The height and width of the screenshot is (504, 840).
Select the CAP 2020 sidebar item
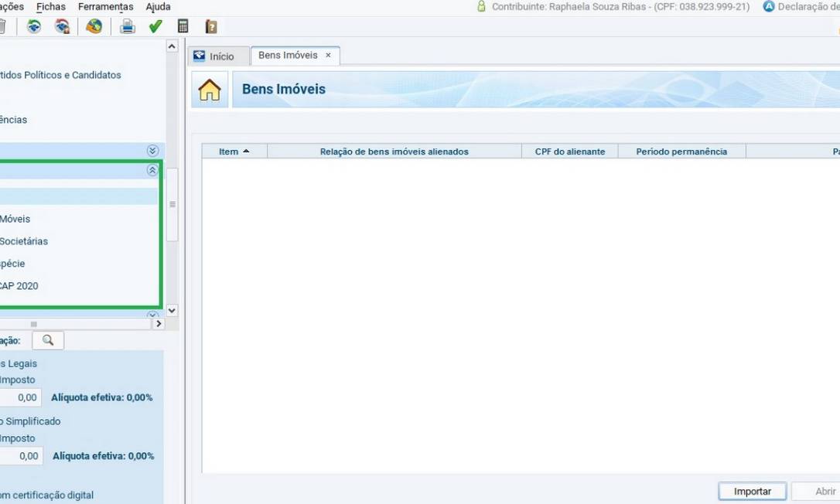(19, 286)
